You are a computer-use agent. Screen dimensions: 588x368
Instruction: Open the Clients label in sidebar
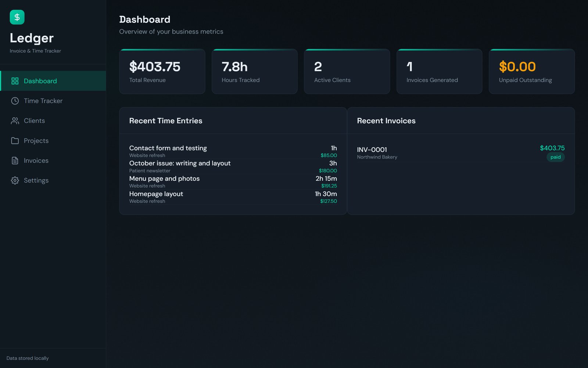tap(34, 121)
